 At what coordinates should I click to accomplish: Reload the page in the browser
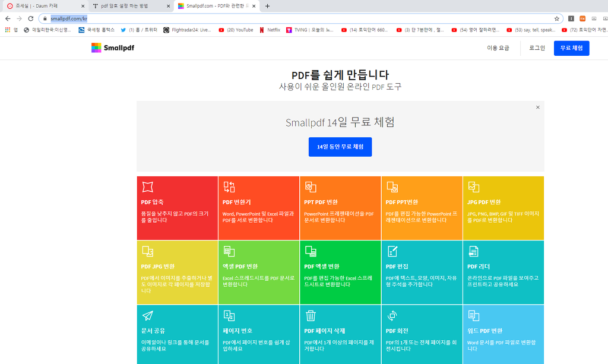click(31, 18)
